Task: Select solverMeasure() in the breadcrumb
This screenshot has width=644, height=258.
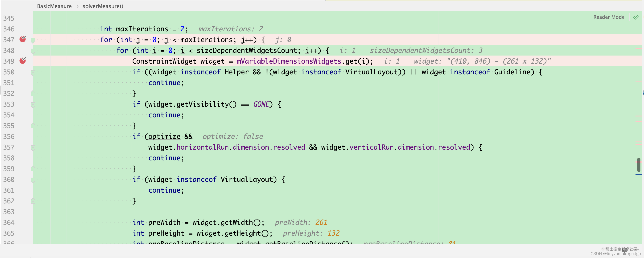Action: coord(103,6)
